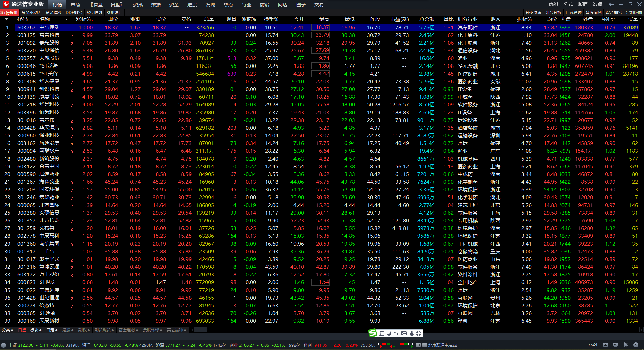Open the soft keyboard icon on the input bar
This screenshot has height=350, width=644.
pos(404,333)
